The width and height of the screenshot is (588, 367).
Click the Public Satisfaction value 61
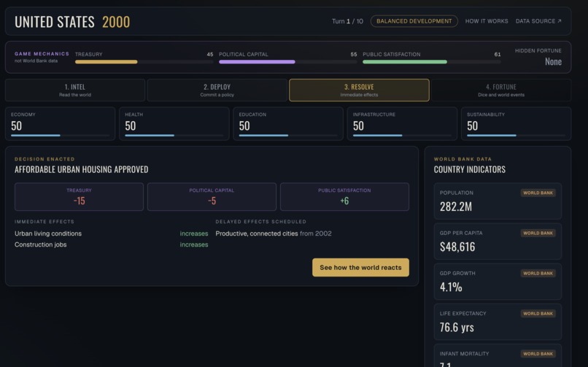[x=498, y=54]
